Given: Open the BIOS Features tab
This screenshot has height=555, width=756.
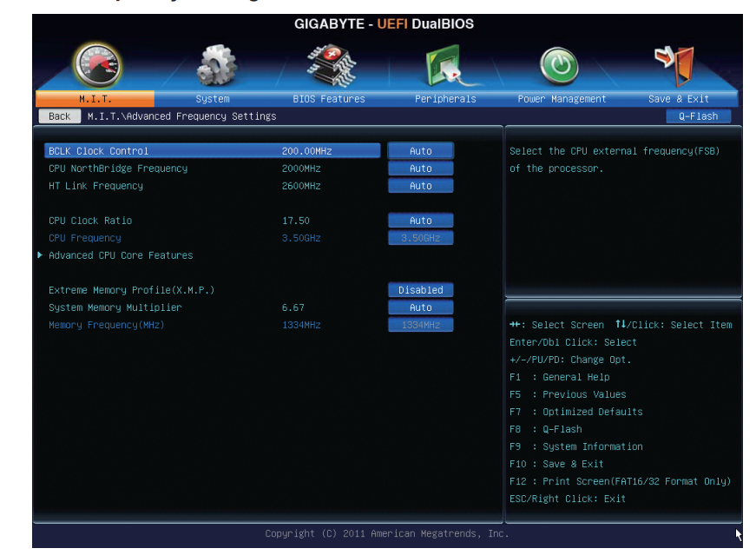Looking at the screenshot, I should tap(329, 99).
